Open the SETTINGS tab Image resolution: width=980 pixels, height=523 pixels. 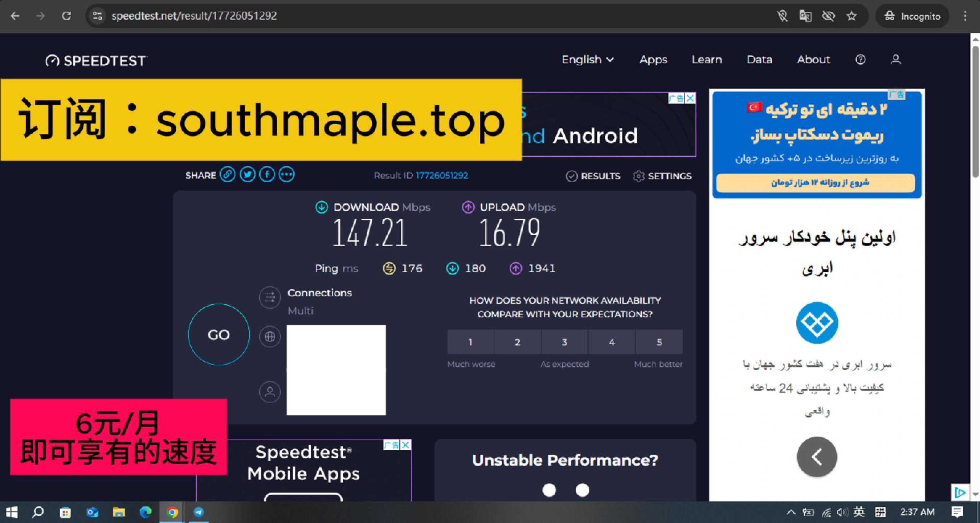tap(662, 176)
